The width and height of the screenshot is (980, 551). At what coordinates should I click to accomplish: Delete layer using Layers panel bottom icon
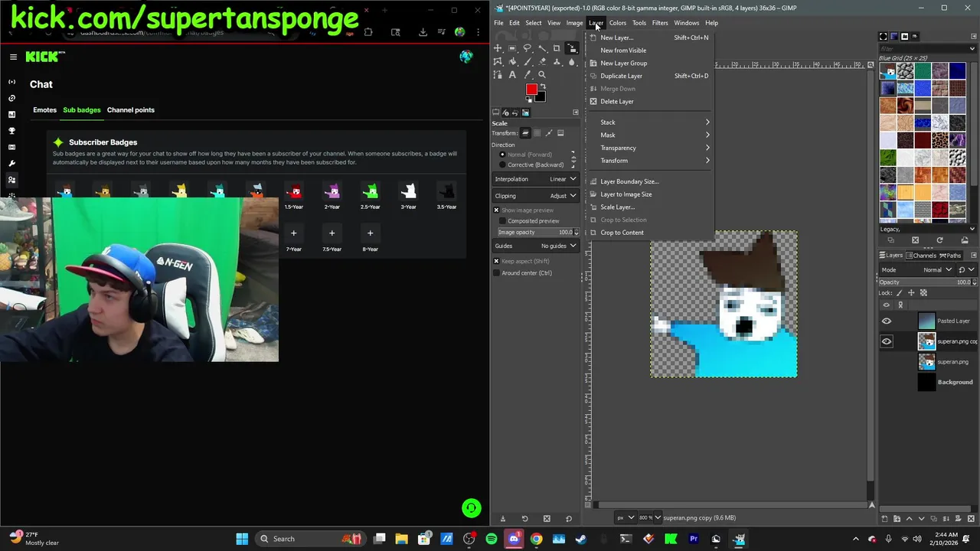(971, 519)
